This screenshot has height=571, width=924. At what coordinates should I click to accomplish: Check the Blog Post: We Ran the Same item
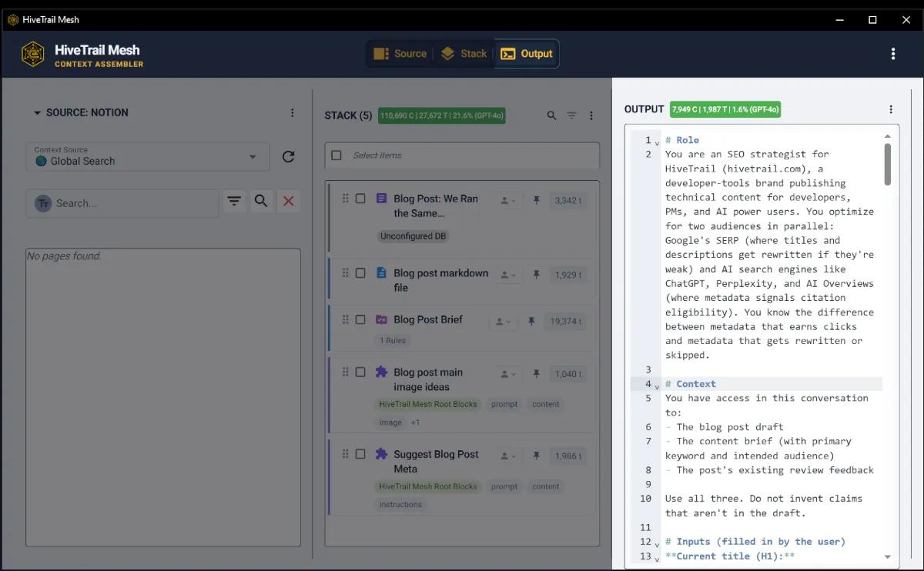click(360, 199)
